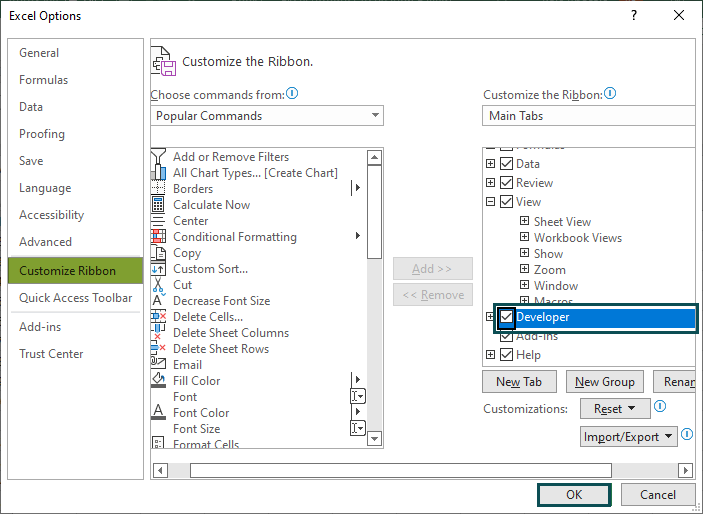Click the New Tab button
703x514 pixels.
519,382
